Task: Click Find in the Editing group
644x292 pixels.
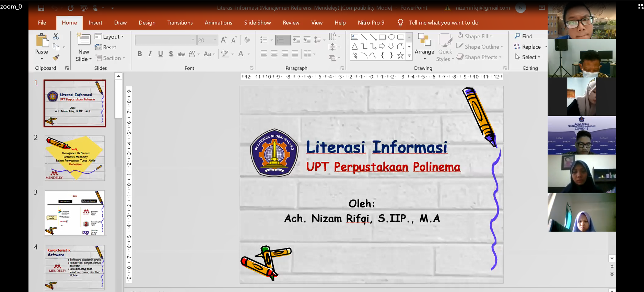Action: point(523,36)
